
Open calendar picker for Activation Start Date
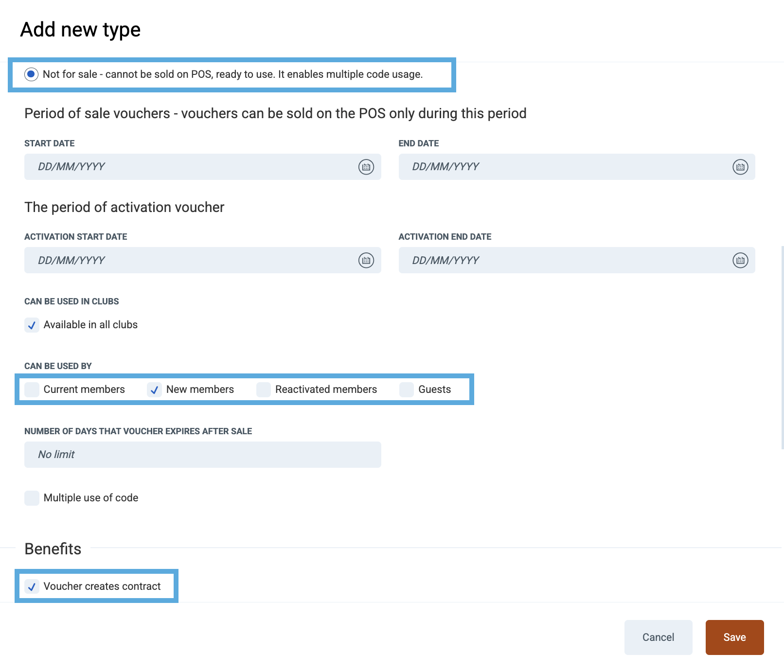pyautogui.click(x=366, y=260)
